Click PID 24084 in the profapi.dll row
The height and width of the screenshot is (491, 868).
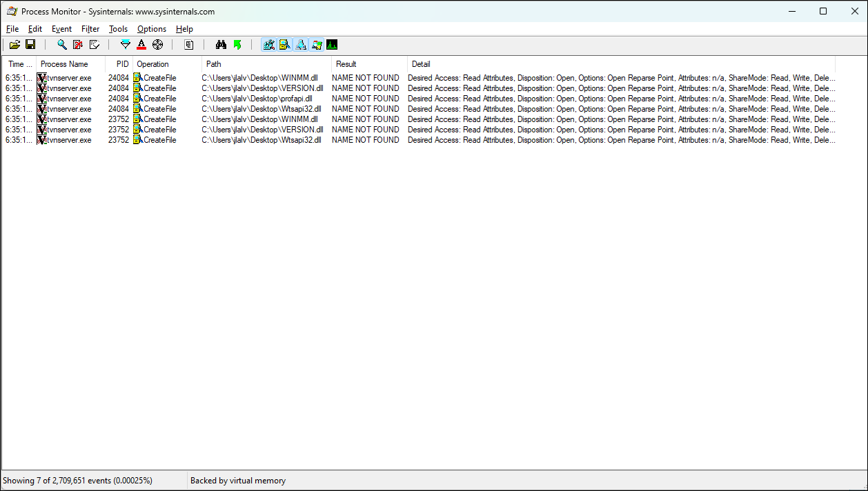coord(119,99)
